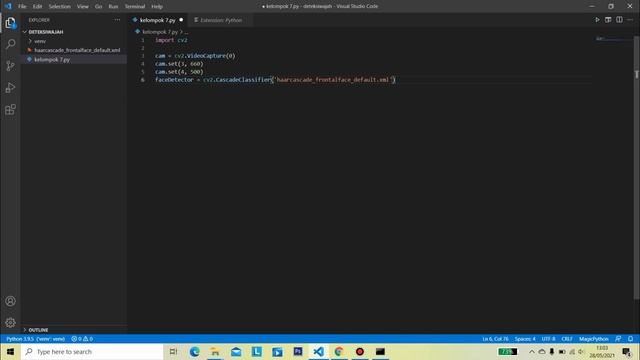Click the Windows search box

coord(93,351)
